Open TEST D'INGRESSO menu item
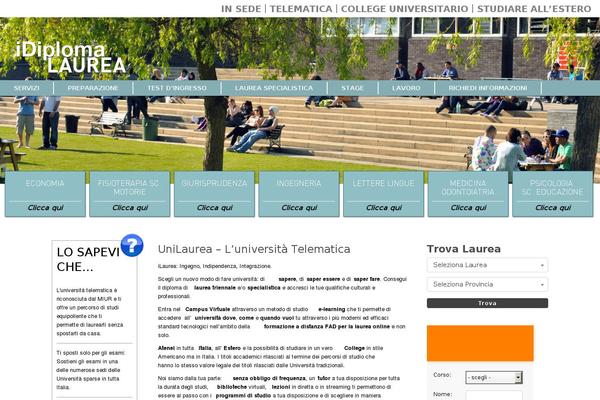The image size is (600, 400). pos(177,88)
